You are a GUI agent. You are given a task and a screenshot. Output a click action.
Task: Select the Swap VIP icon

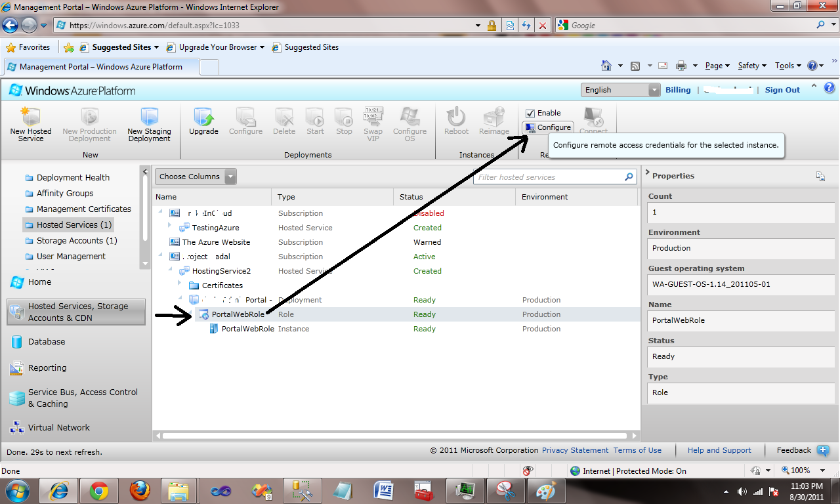373,121
